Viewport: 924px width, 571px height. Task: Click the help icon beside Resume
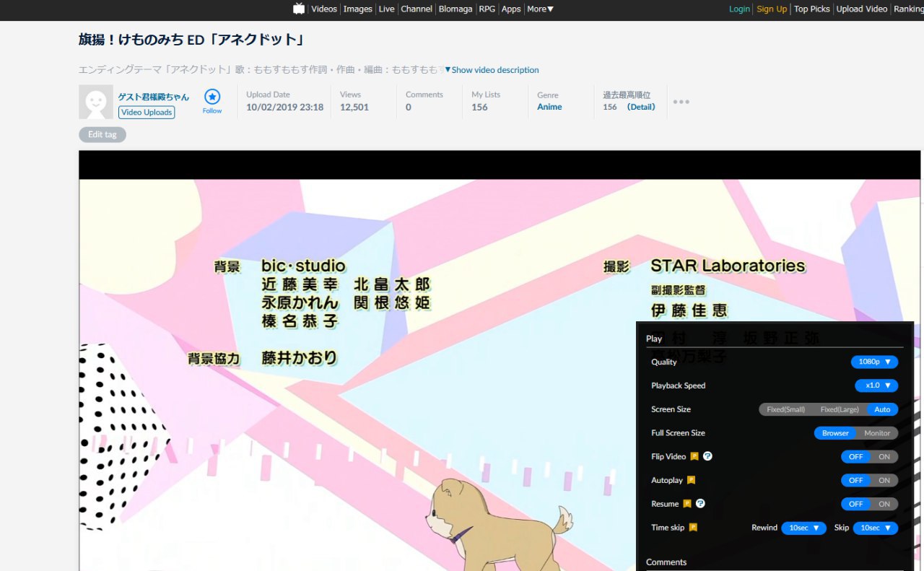click(x=700, y=504)
